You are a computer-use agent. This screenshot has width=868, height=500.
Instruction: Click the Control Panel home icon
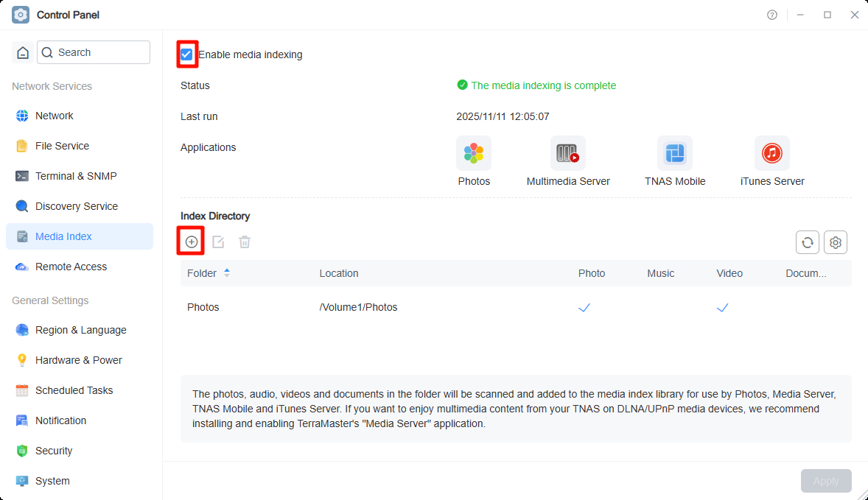tap(22, 52)
